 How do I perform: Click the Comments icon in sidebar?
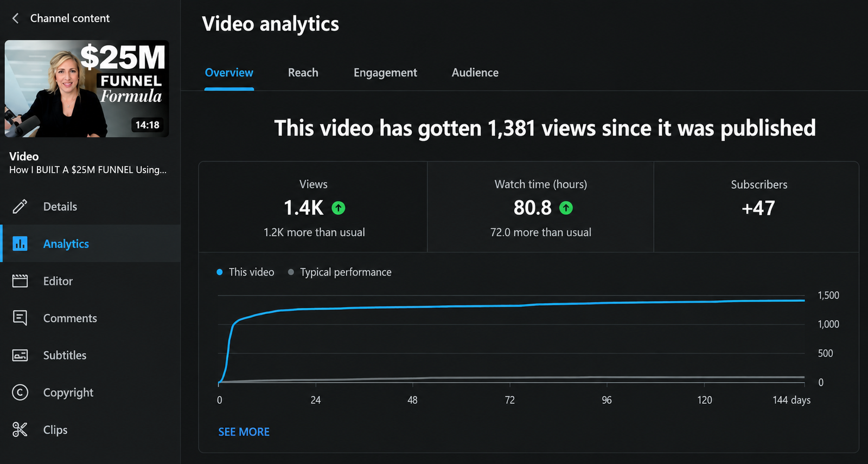[x=20, y=318]
